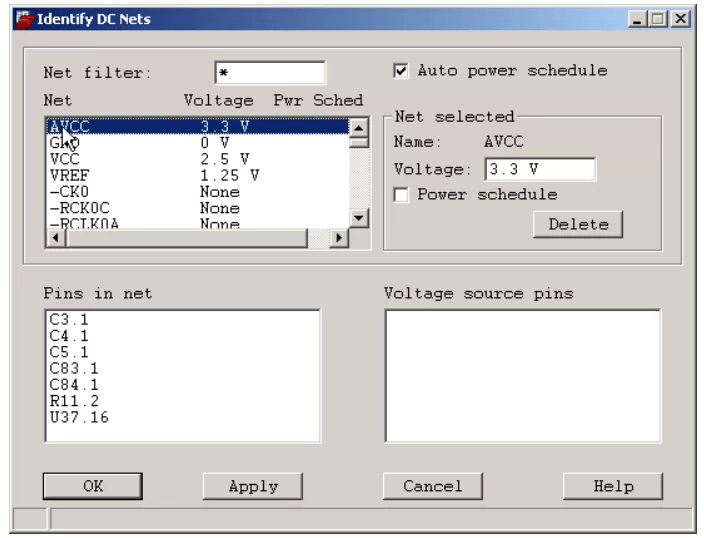
Task: Enable the Power schedule checkbox
Action: click(401, 194)
